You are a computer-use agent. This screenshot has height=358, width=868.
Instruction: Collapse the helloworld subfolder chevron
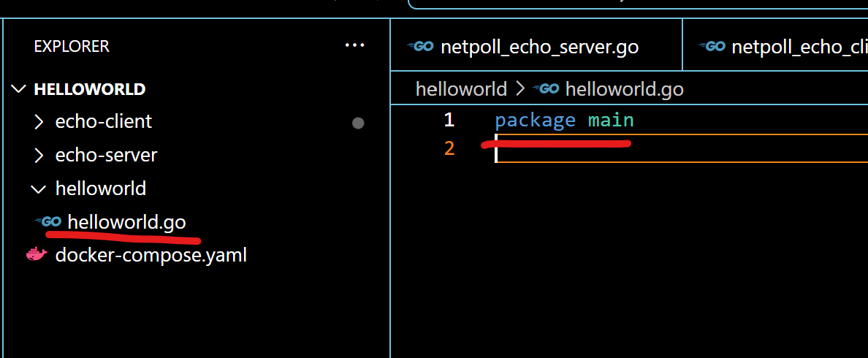click(x=39, y=188)
